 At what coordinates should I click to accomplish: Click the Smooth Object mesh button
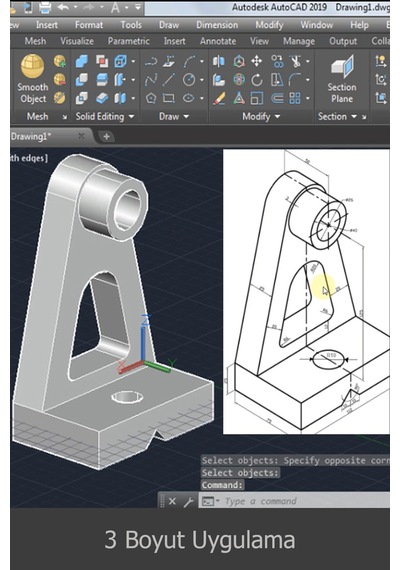[x=33, y=79]
